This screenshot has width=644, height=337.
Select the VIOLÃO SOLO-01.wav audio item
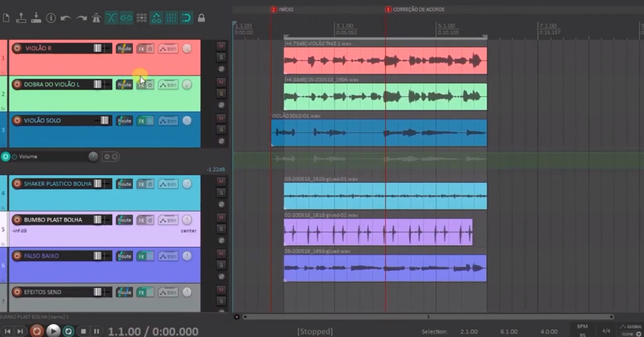click(x=379, y=133)
